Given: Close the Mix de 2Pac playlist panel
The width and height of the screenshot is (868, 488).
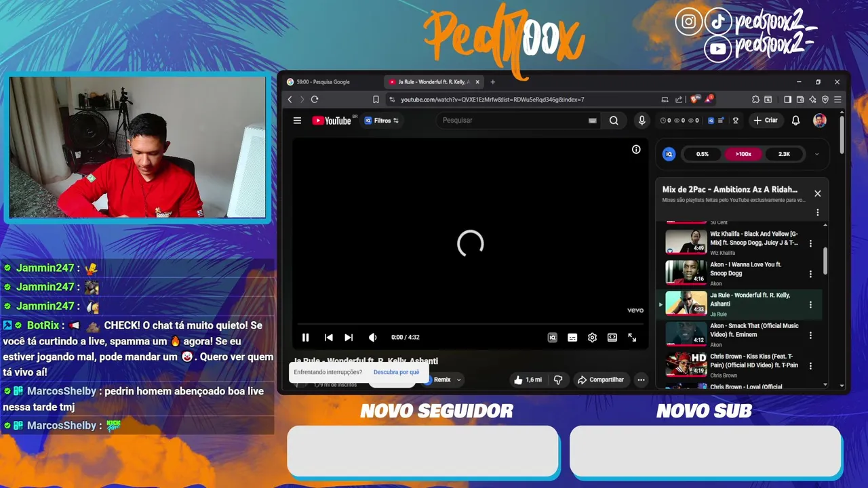Looking at the screenshot, I should [817, 193].
